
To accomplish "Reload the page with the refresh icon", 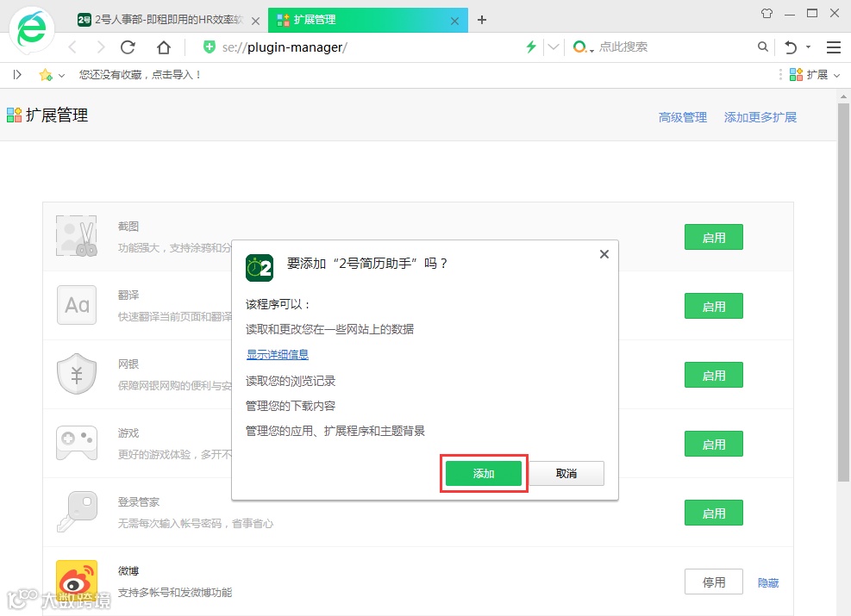I will (x=128, y=47).
